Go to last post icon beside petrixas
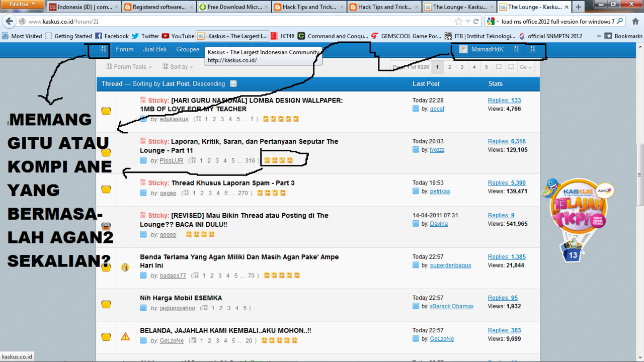The image size is (644, 362). (x=416, y=192)
